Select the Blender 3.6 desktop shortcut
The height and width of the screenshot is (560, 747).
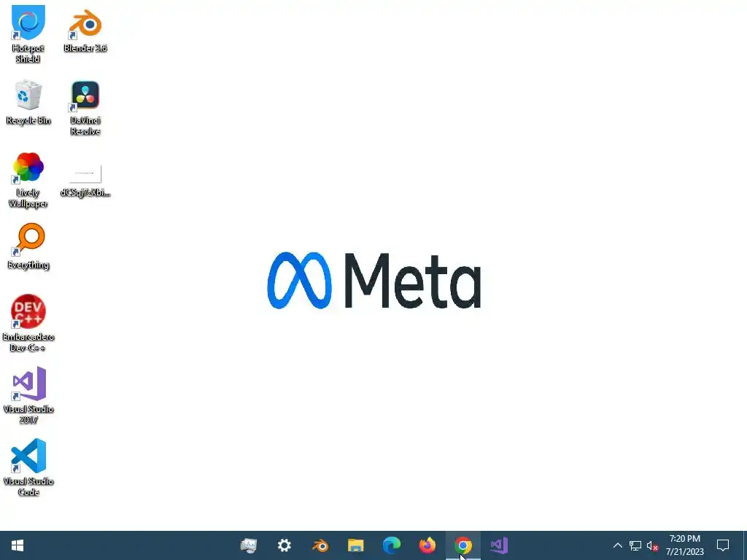coord(85,29)
